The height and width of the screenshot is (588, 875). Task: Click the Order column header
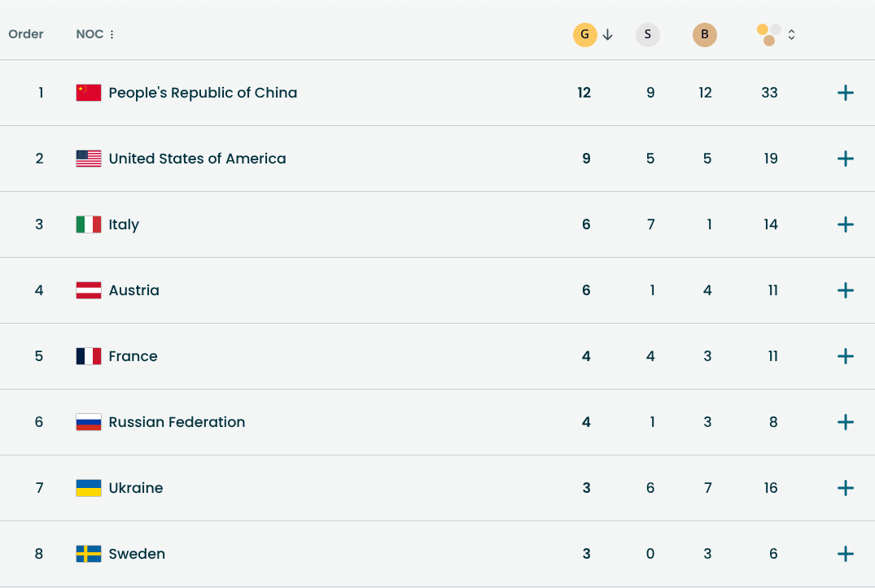point(26,34)
